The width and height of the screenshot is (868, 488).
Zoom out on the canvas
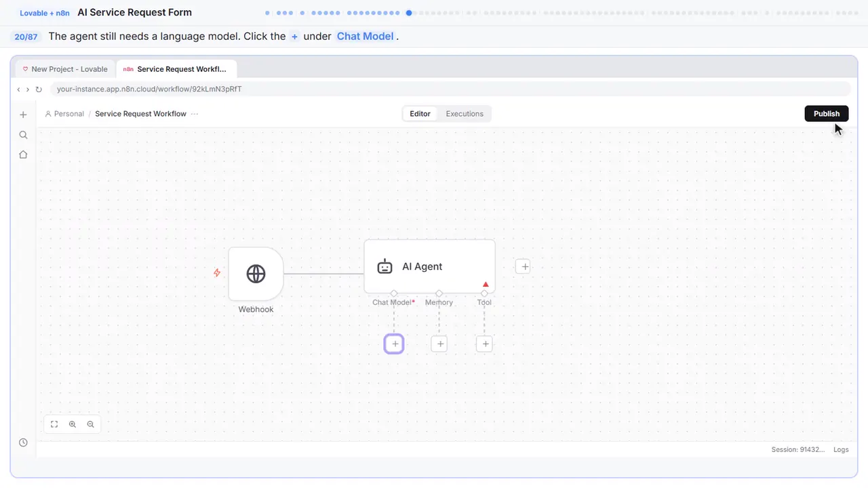coord(90,424)
